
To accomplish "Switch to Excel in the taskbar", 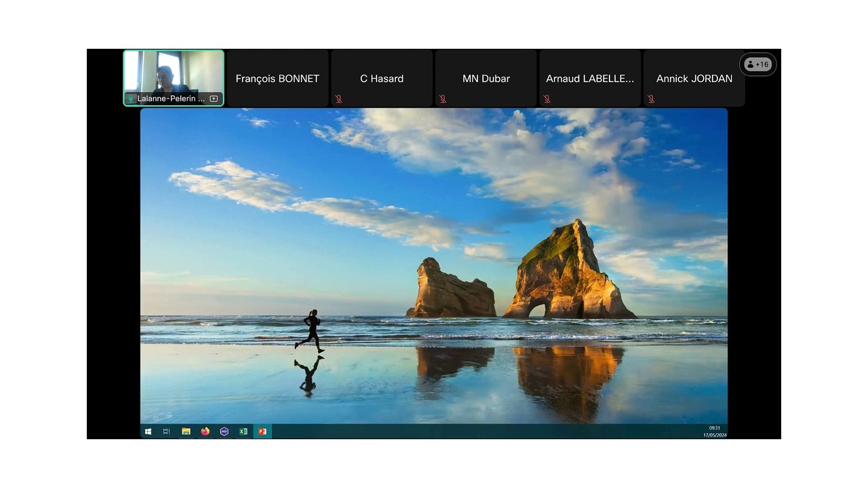I will pos(243,431).
